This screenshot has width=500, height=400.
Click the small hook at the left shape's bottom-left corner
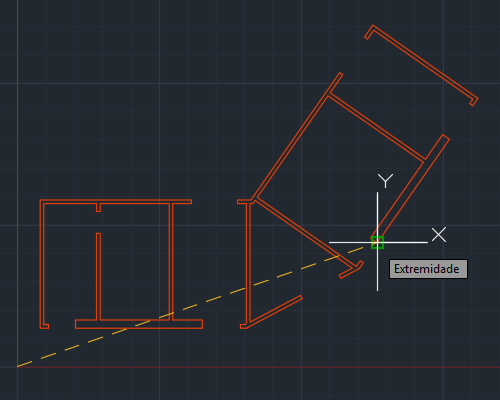click(x=45, y=326)
